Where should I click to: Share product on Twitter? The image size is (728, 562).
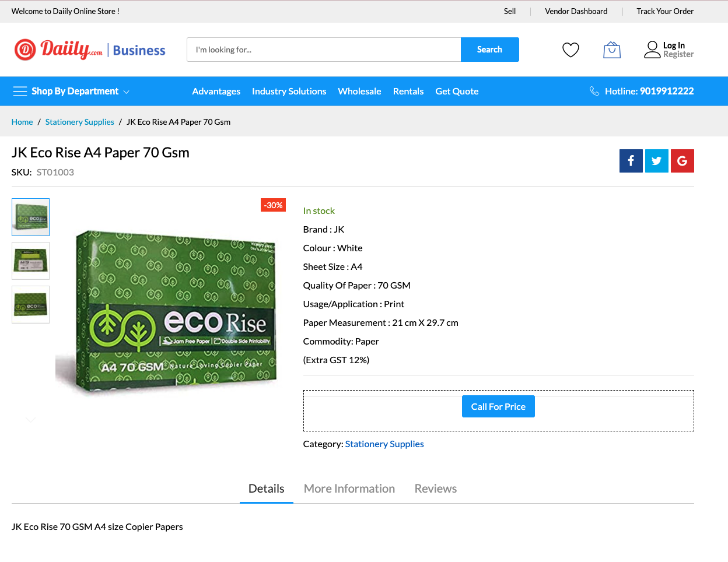click(x=657, y=161)
